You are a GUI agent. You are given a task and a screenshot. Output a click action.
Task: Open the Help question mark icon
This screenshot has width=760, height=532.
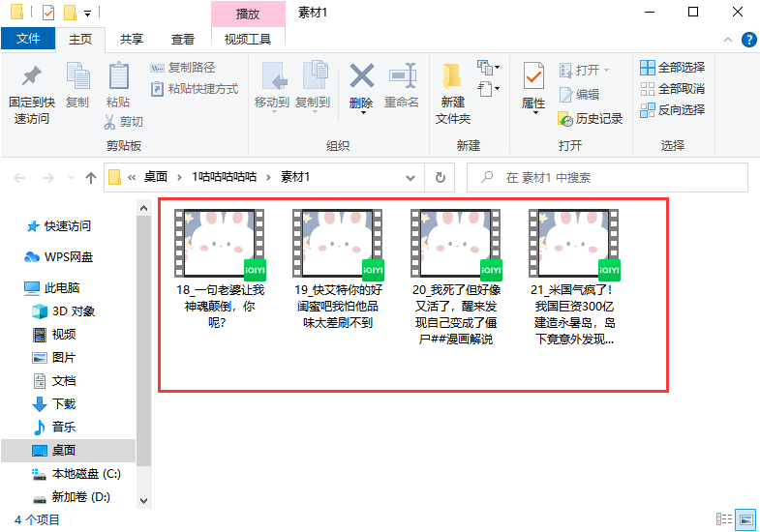pos(748,40)
